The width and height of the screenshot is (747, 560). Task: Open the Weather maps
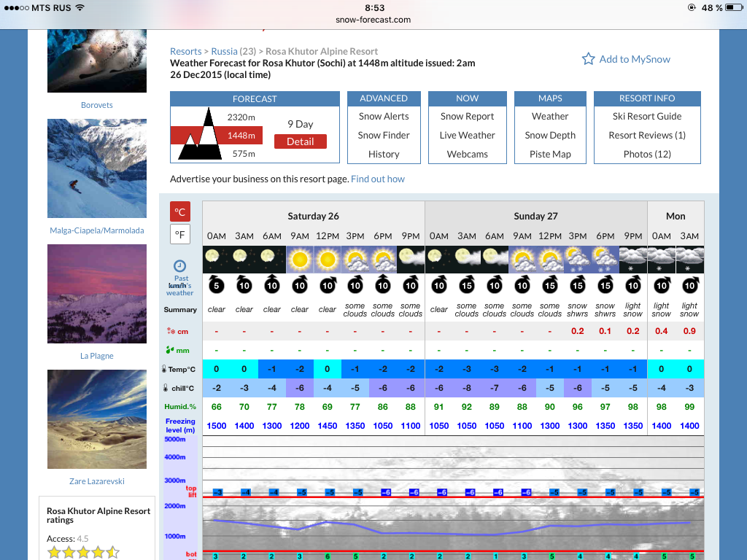(550, 116)
